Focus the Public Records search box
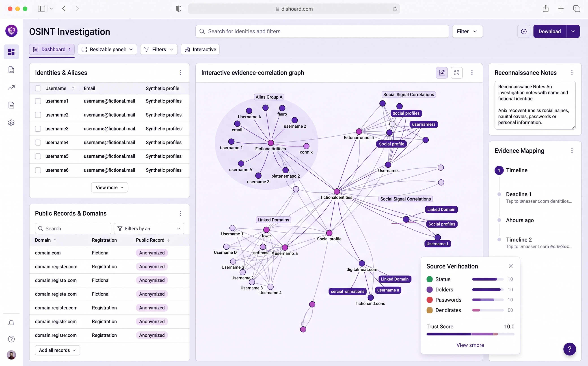This screenshot has width=588, height=366. click(73, 229)
